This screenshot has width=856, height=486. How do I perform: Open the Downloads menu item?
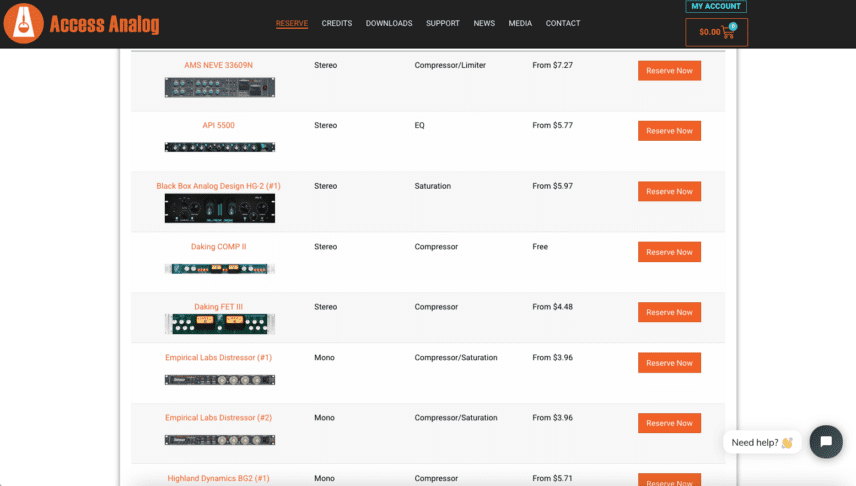point(389,23)
